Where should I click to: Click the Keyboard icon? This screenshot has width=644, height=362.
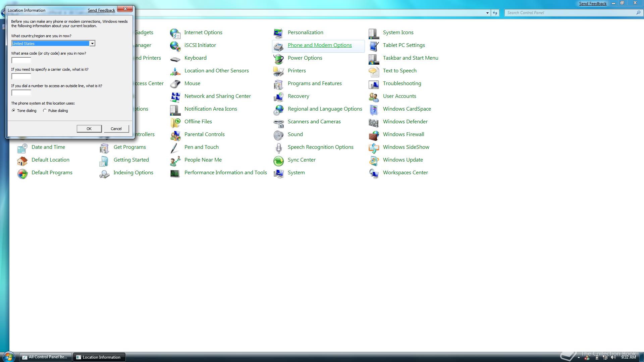coord(175,59)
